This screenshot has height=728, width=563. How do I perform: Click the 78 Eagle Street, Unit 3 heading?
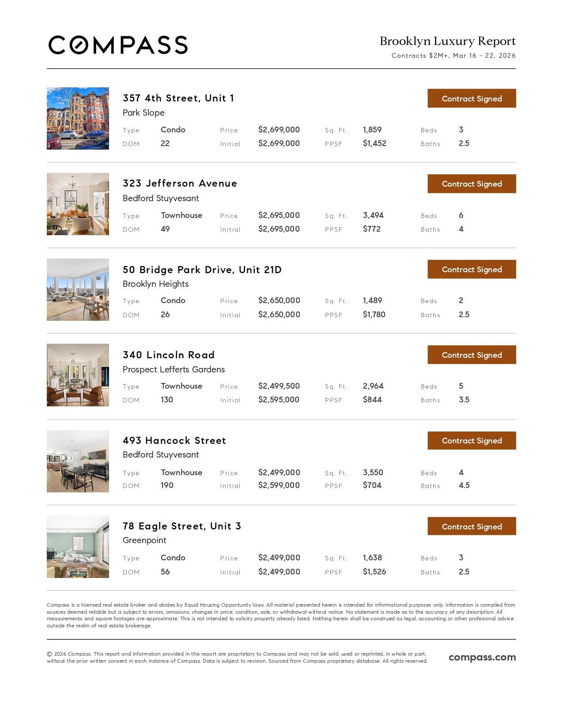pos(181,526)
